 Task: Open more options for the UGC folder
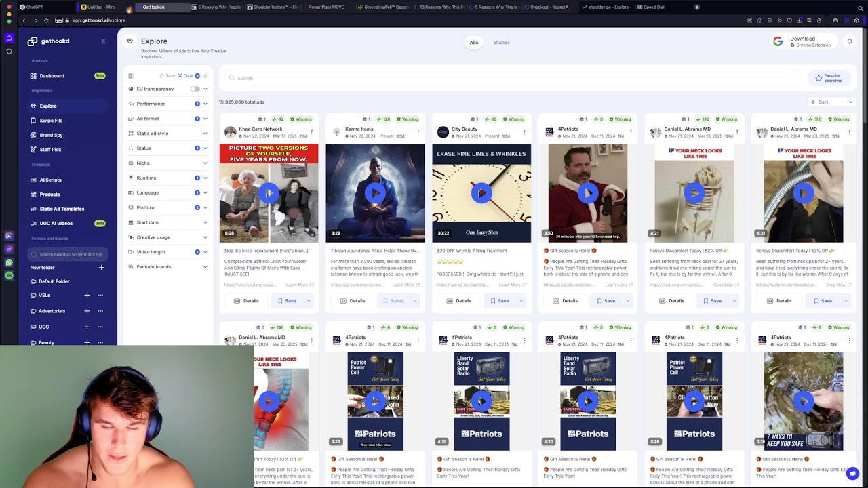(100, 327)
